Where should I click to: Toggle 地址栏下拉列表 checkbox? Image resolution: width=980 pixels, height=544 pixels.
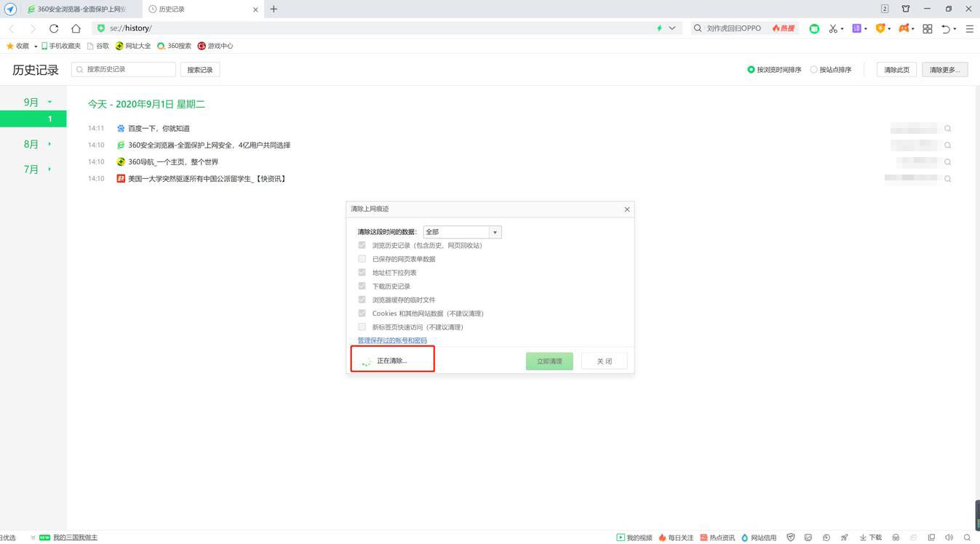point(362,272)
